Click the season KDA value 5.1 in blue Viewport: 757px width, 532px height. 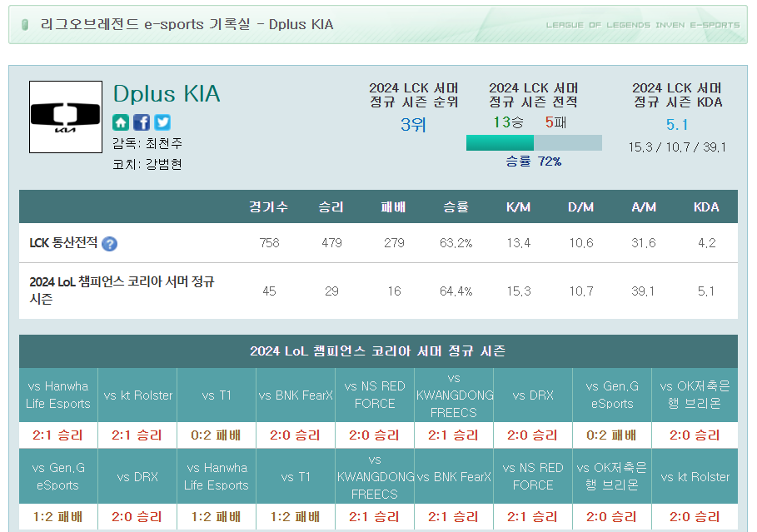[x=677, y=125]
